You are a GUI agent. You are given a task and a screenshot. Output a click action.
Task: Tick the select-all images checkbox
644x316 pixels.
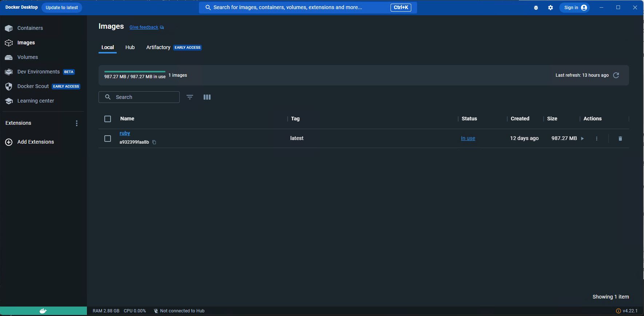(x=108, y=119)
